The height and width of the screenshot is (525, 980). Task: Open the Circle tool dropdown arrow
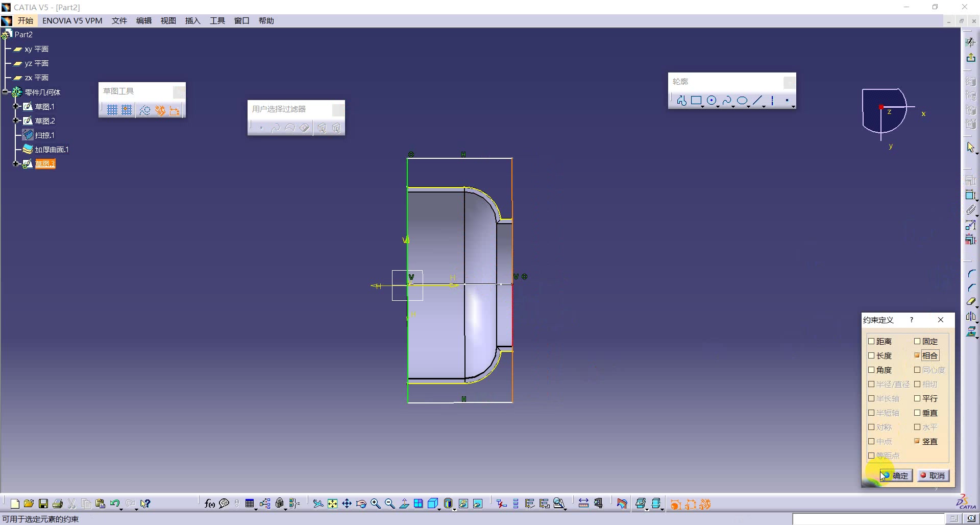[x=718, y=106]
